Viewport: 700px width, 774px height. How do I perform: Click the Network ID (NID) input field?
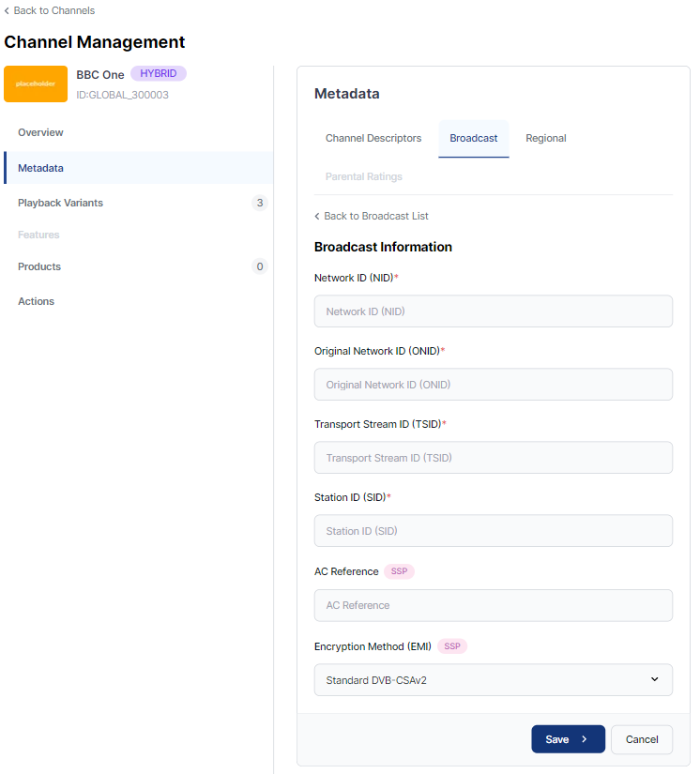(x=493, y=311)
